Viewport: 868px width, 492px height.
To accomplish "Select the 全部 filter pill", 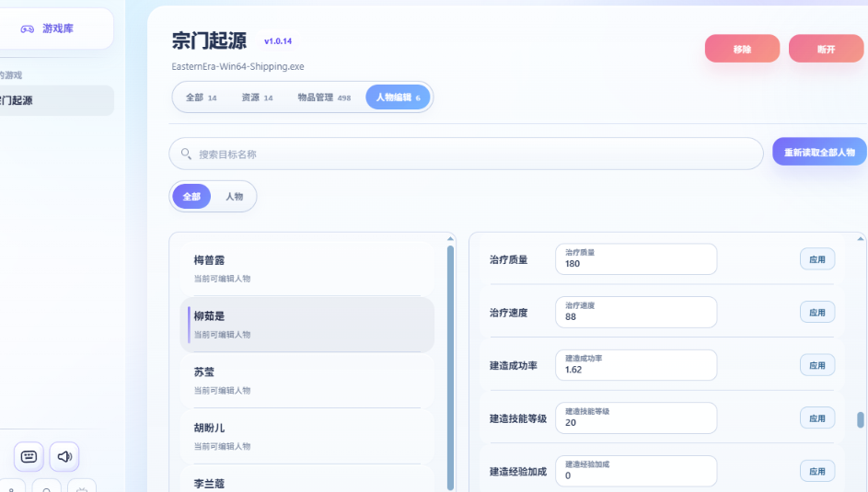I will pos(191,197).
